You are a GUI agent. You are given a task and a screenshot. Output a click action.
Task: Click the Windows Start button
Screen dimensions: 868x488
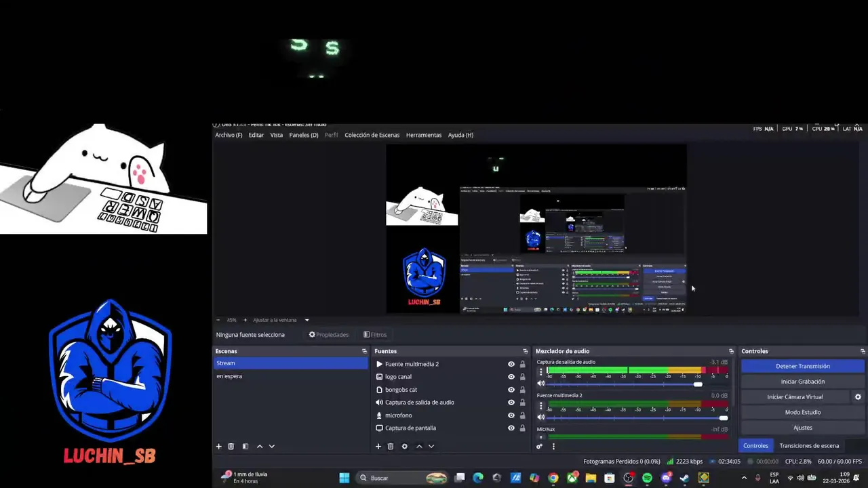click(344, 478)
